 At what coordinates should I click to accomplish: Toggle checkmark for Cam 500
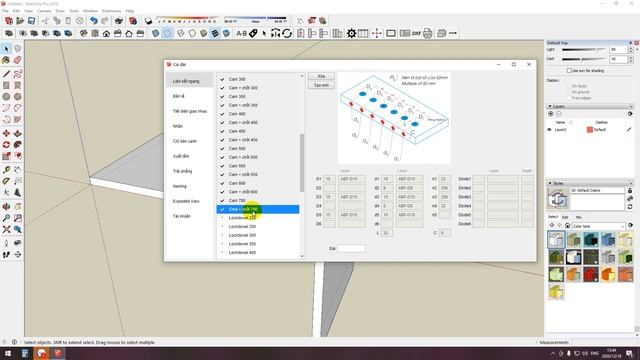pyautogui.click(x=222, y=149)
